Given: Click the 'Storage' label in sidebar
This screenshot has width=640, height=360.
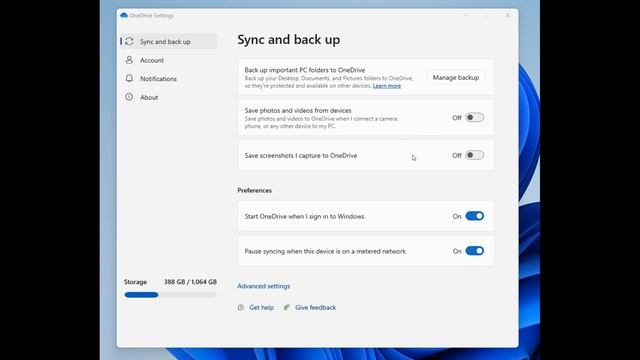Looking at the screenshot, I should click(136, 282).
